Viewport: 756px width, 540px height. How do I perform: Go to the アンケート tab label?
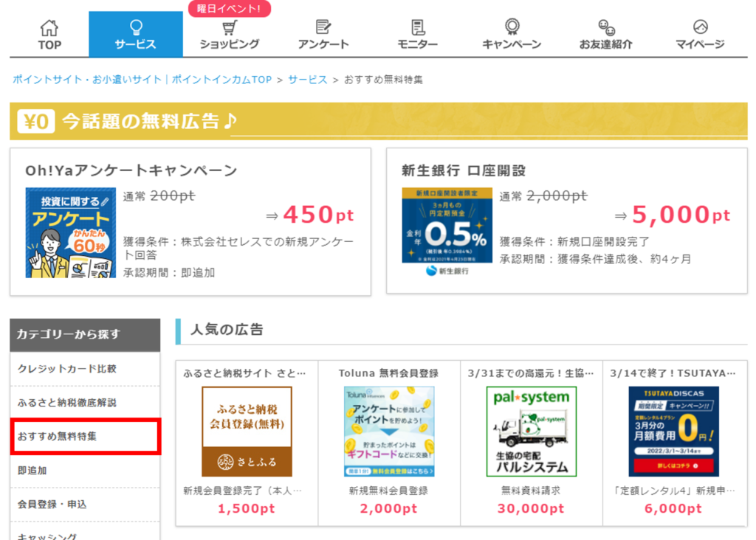[x=323, y=44]
